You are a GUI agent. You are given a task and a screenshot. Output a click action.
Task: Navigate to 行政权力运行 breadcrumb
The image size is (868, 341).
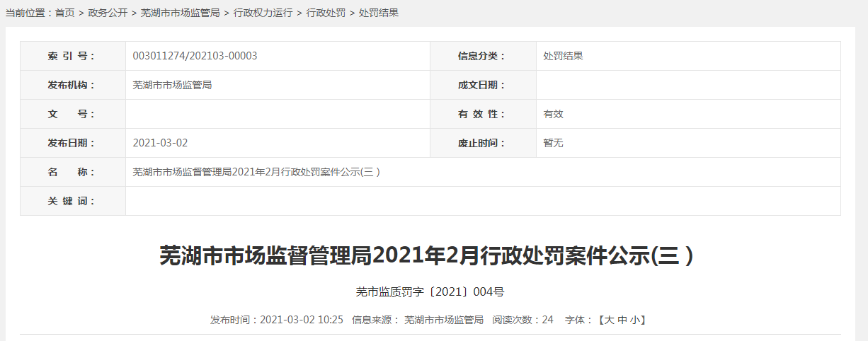pyautogui.click(x=263, y=13)
